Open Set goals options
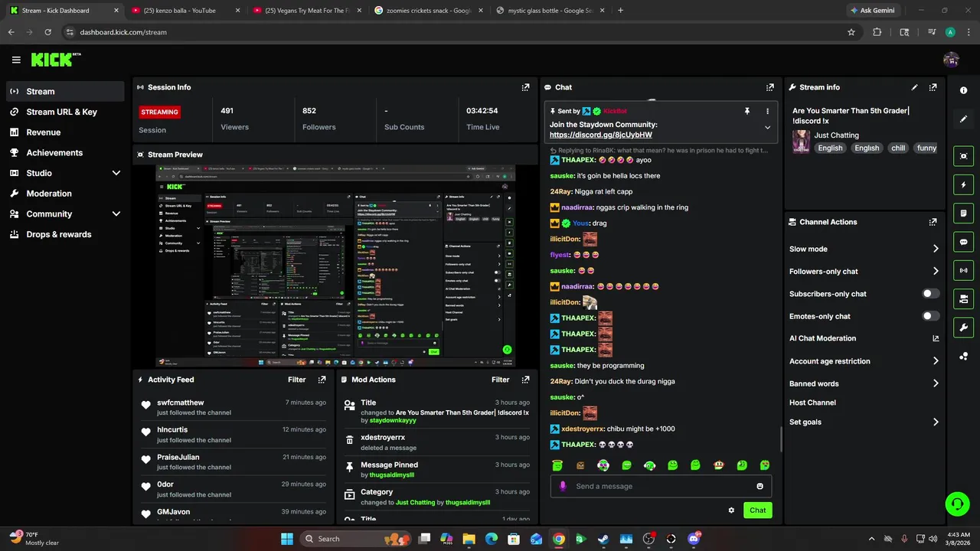Viewport: 980px width, 551px height. tap(864, 422)
